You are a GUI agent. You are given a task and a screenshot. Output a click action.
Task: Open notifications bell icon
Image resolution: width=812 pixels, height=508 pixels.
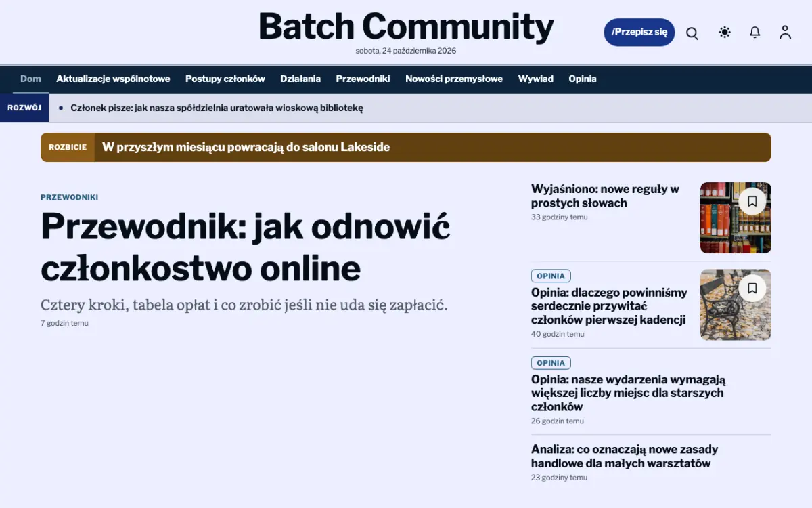(x=755, y=33)
